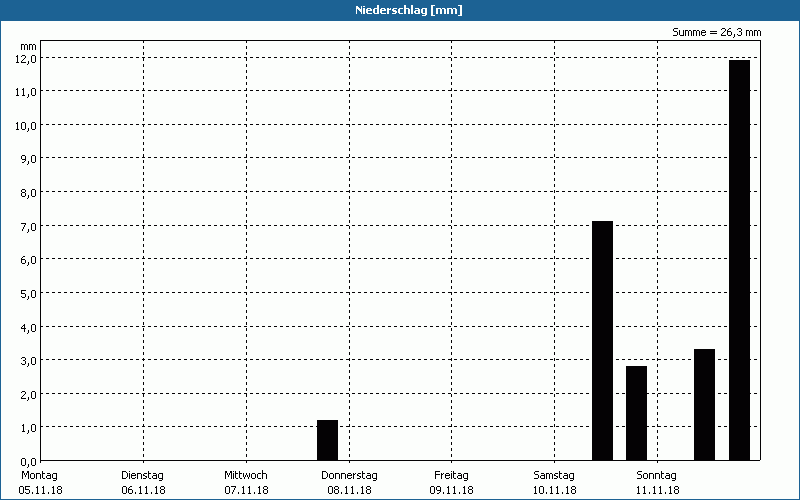
Task: Click the date '05.11.18'
Action: tap(40, 491)
